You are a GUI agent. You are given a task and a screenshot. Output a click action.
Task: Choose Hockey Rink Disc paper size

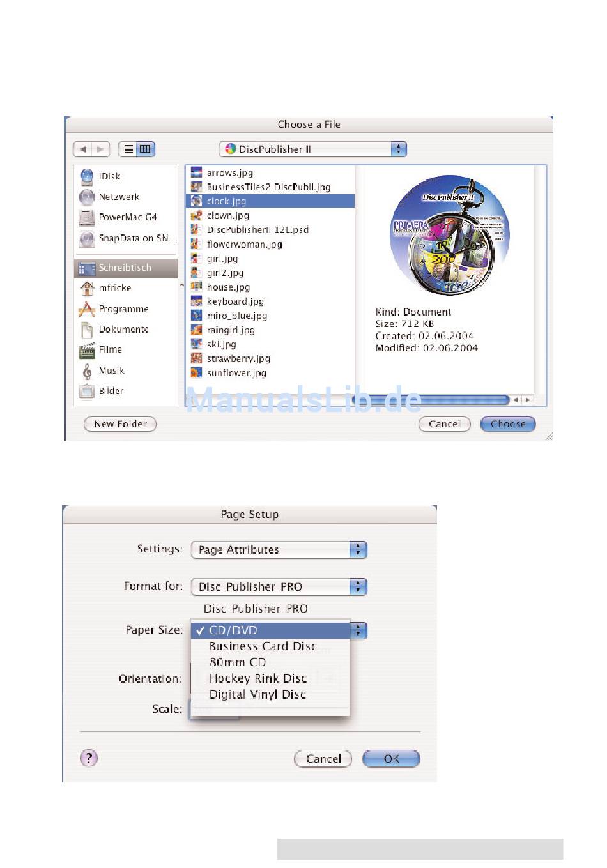270,678
